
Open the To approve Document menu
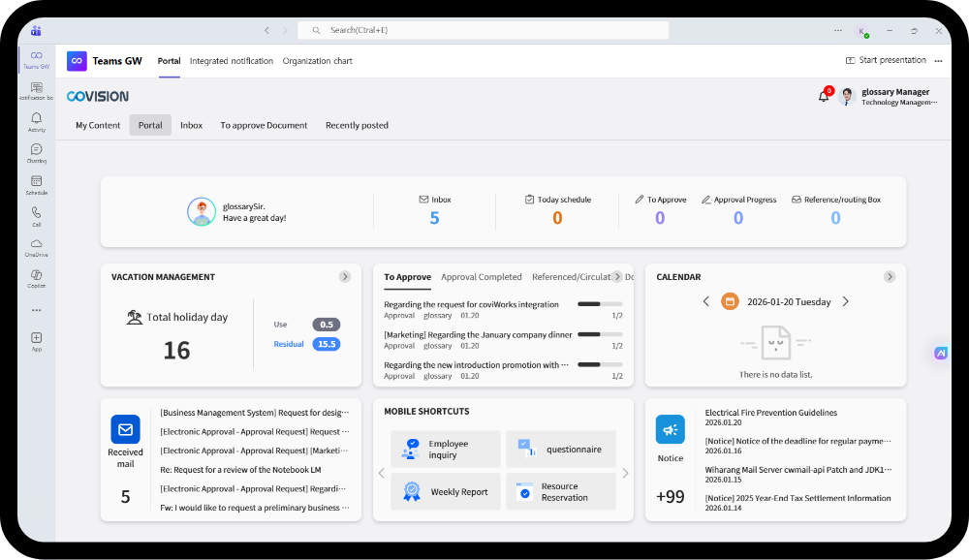click(264, 125)
